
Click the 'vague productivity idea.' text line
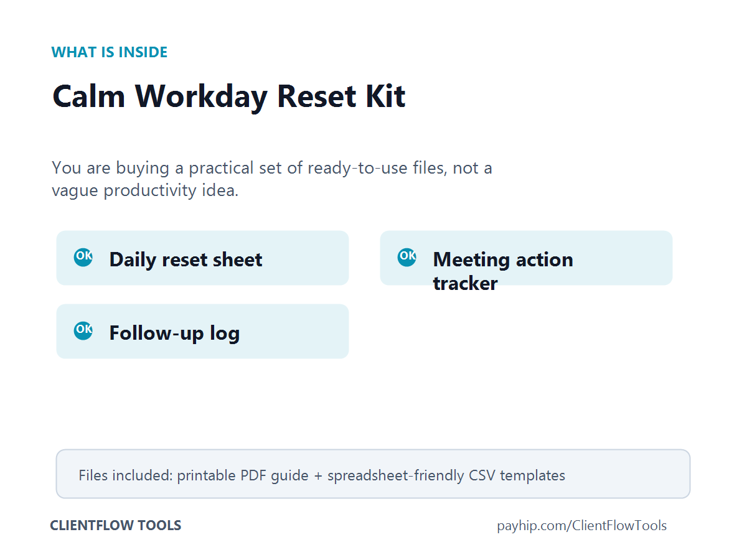[x=145, y=190]
